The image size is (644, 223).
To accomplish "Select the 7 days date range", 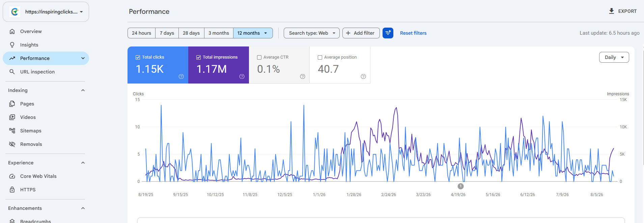I will [167, 33].
